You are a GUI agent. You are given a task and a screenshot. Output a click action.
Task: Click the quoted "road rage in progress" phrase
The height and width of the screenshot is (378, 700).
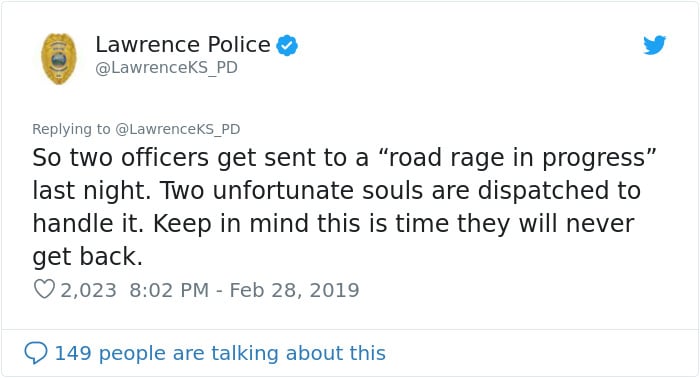[517, 158]
